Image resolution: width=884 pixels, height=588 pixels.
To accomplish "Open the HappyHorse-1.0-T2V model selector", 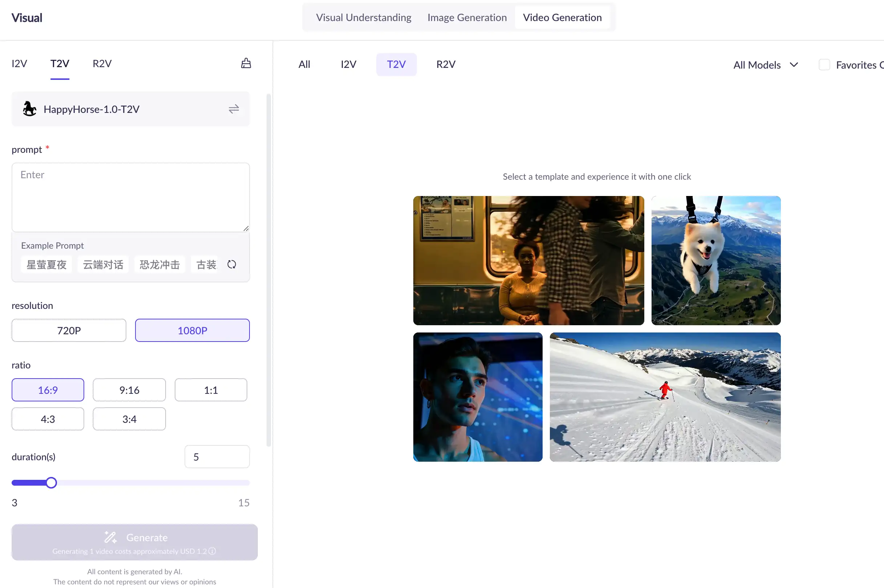I will point(131,109).
